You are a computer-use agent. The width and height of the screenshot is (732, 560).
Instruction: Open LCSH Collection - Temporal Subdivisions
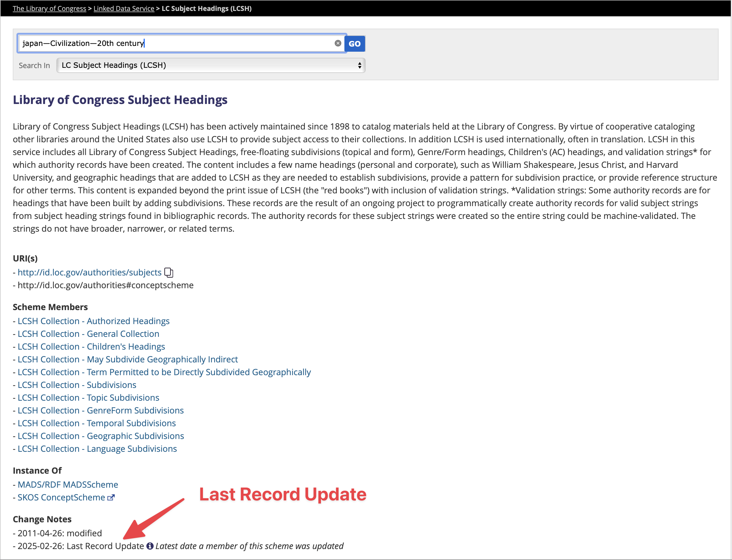97,423
